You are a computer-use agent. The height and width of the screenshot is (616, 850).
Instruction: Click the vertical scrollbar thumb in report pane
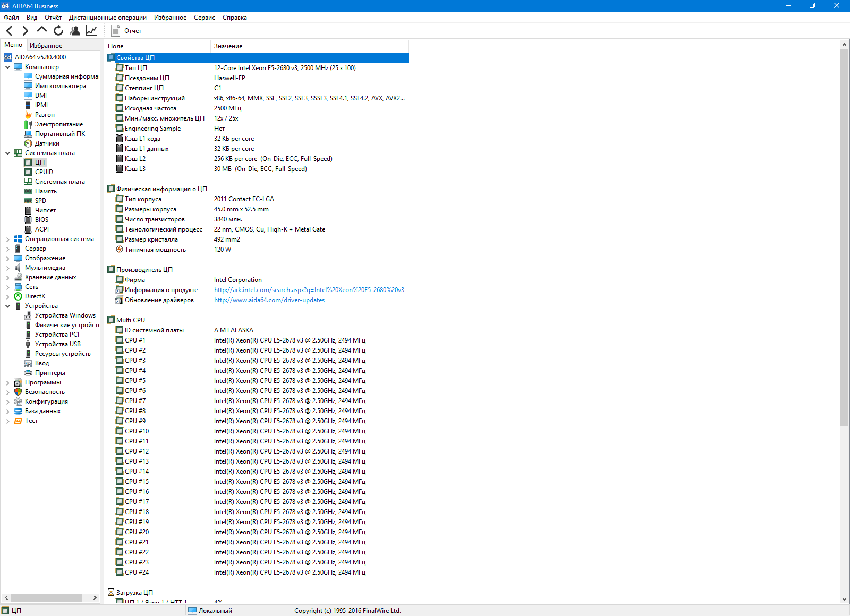pos(845,238)
